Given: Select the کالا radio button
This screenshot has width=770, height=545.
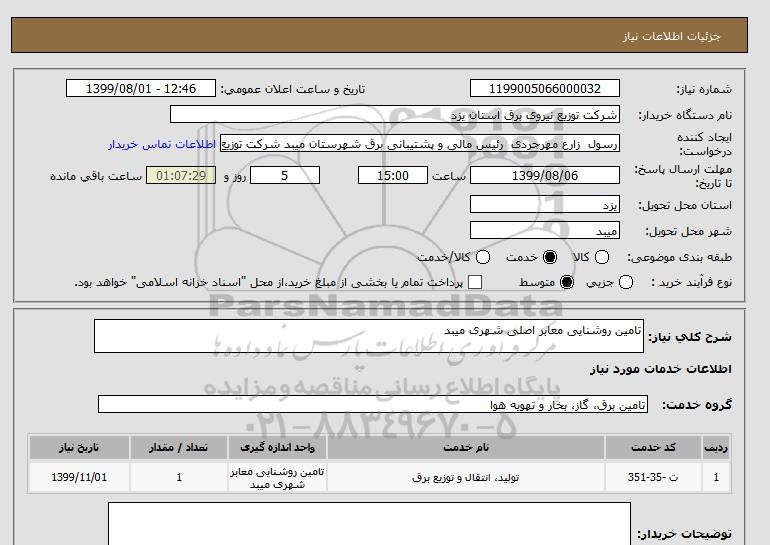Looking at the screenshot, I should [x=602, y=257].
